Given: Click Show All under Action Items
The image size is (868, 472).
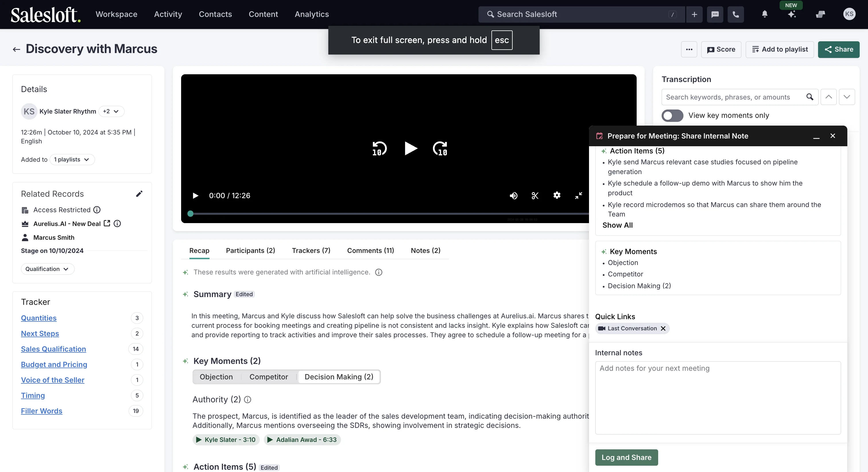Looking at the screenshot, I should [x=617, y=225].
